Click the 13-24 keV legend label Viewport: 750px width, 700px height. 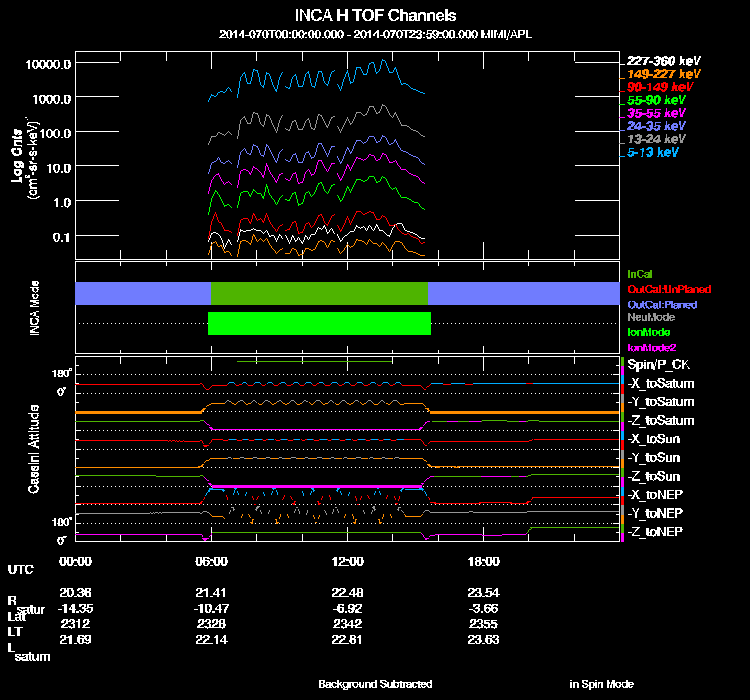pos(656,139)
